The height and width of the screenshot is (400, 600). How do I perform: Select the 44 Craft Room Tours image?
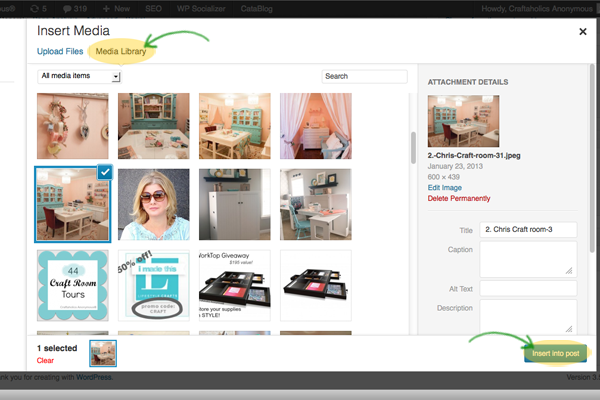pyautogui.click(x=72, y=284)
